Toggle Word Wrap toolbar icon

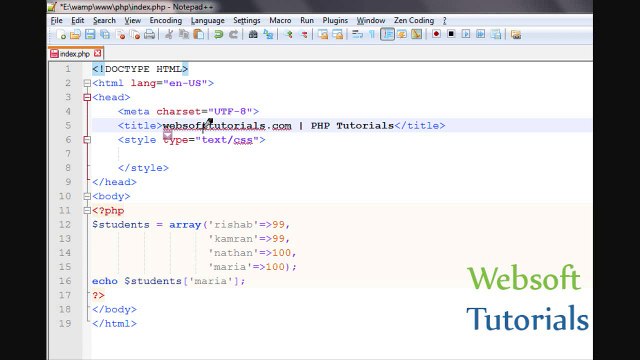click(358, 35)
